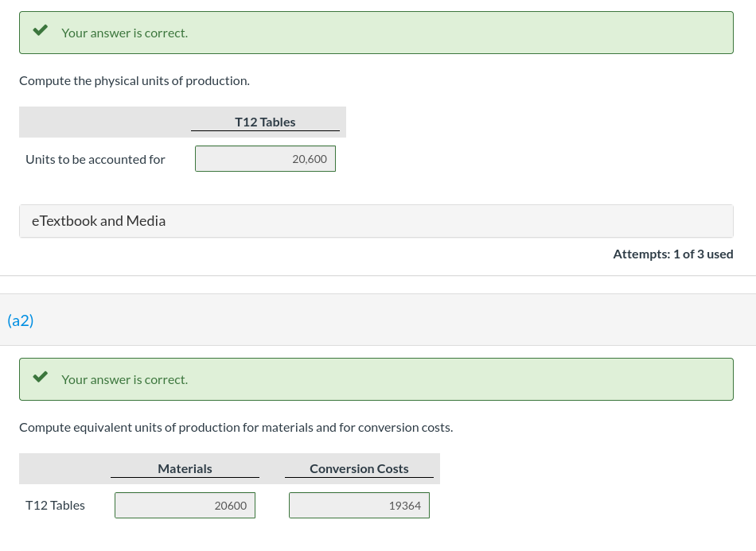Click the equivalent units of production instruction text
756x551 pixels.
point(236,427)
